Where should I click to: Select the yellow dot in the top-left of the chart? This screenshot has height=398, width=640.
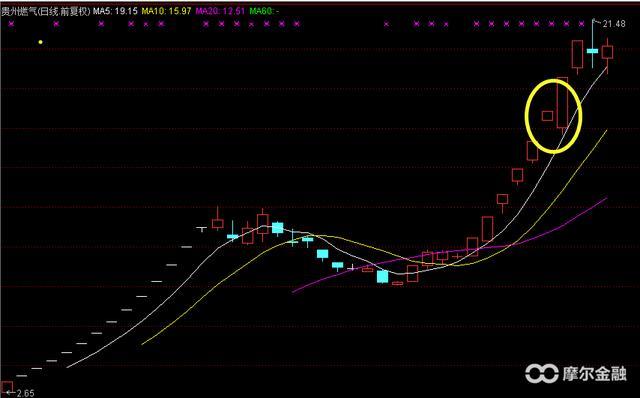[x=40, y=42]
